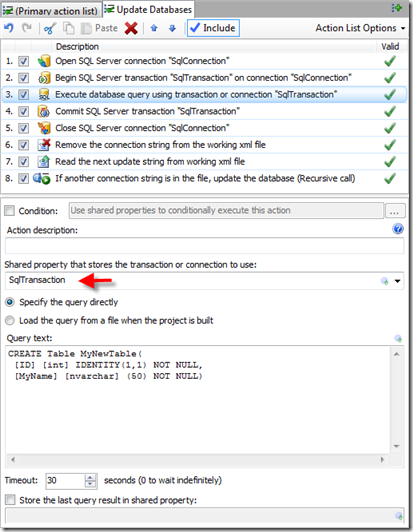Move the action down with the blue arrow
Viewport: 413px width, 532px height.
[x=172, y=28]
